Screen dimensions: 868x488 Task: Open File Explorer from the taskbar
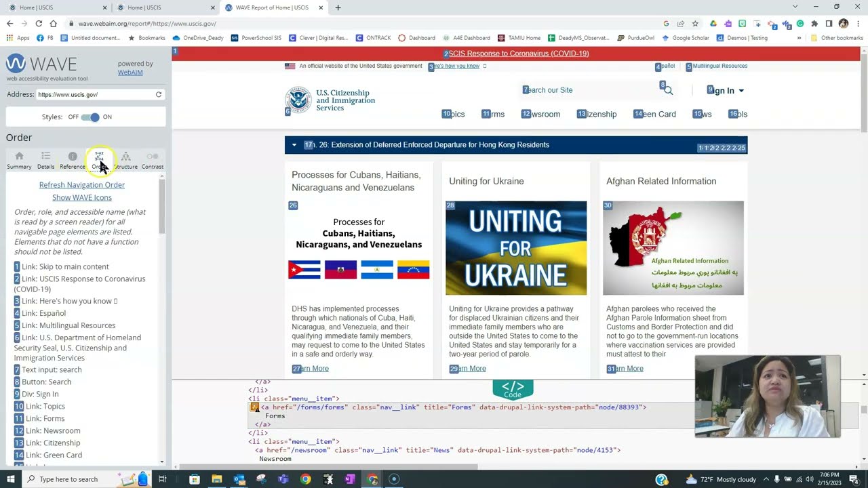tap(217, 479)
